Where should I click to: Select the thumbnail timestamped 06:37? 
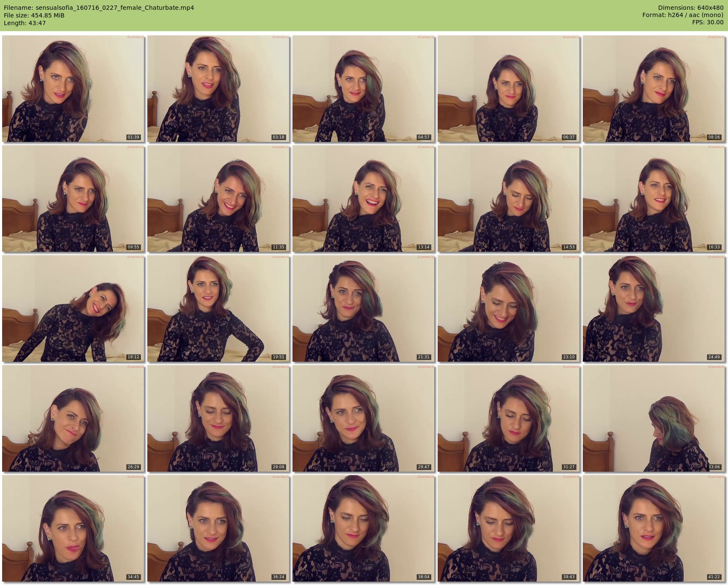click(x=509, y=89)
